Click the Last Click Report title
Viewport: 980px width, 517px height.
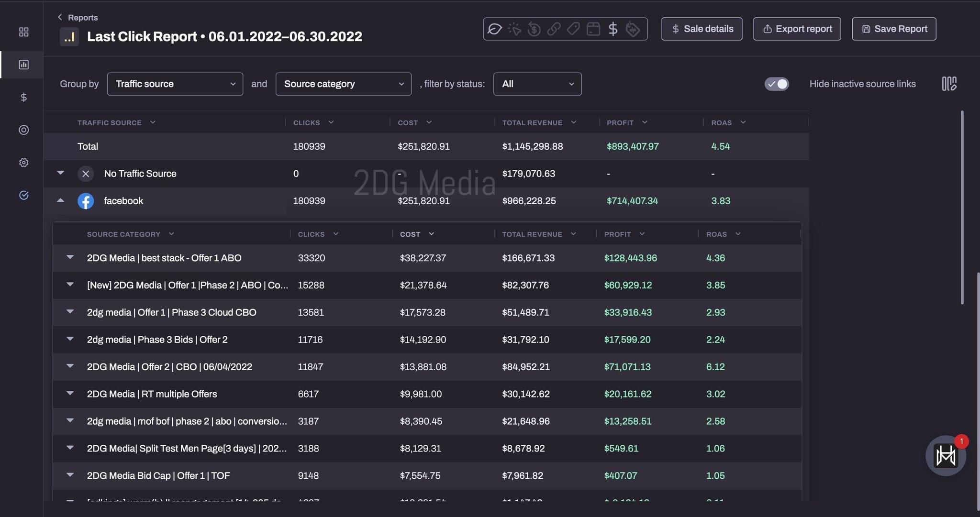224,36
